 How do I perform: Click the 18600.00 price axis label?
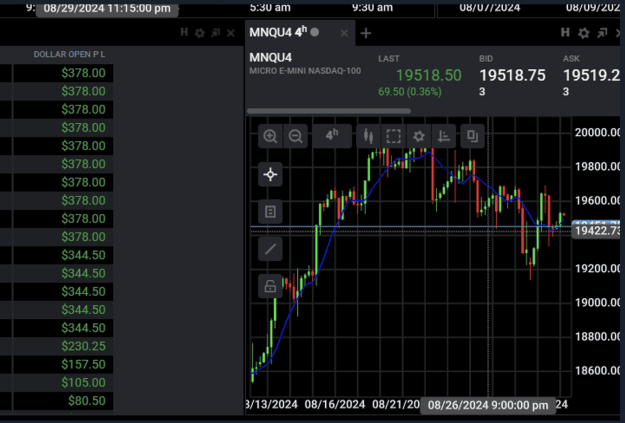(x=597, y=371)
